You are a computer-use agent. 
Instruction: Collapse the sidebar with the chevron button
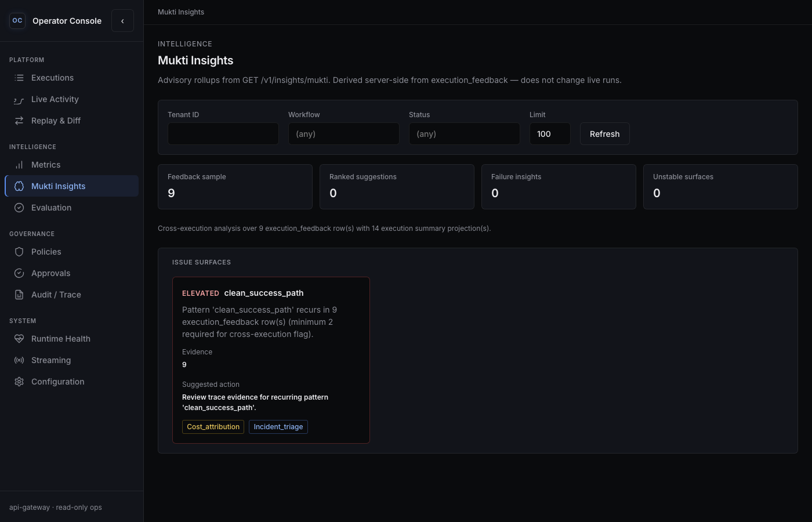[122, 21]
